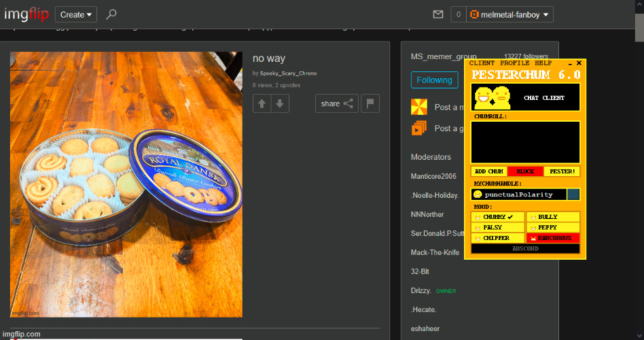Click the Following button
The width and height of the screenshot is (644, 340).
pyautogui.click(x=434, y=80)
